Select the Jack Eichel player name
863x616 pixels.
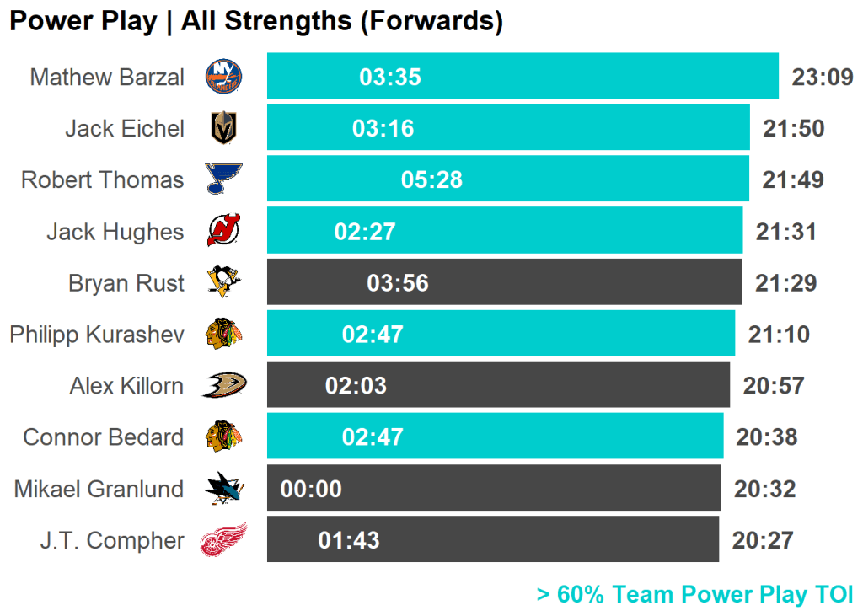click(x=125, y=129)
